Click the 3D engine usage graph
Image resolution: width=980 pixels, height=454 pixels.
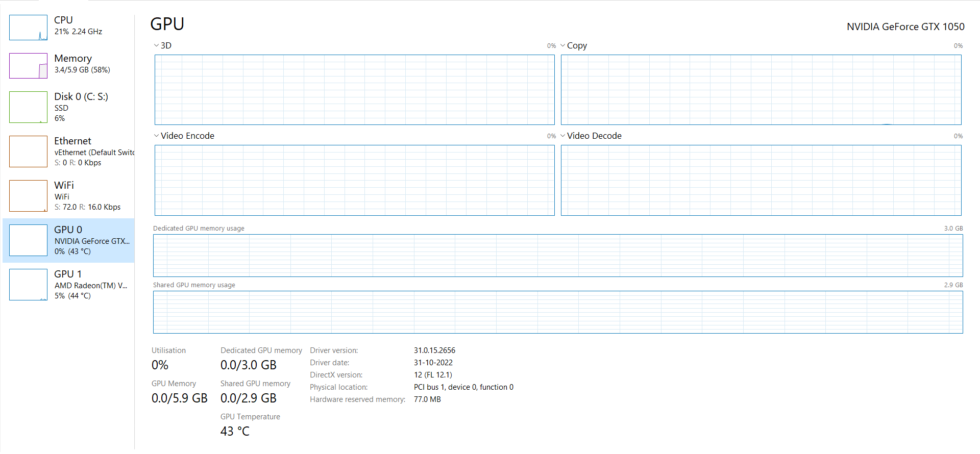pos(355,90)
